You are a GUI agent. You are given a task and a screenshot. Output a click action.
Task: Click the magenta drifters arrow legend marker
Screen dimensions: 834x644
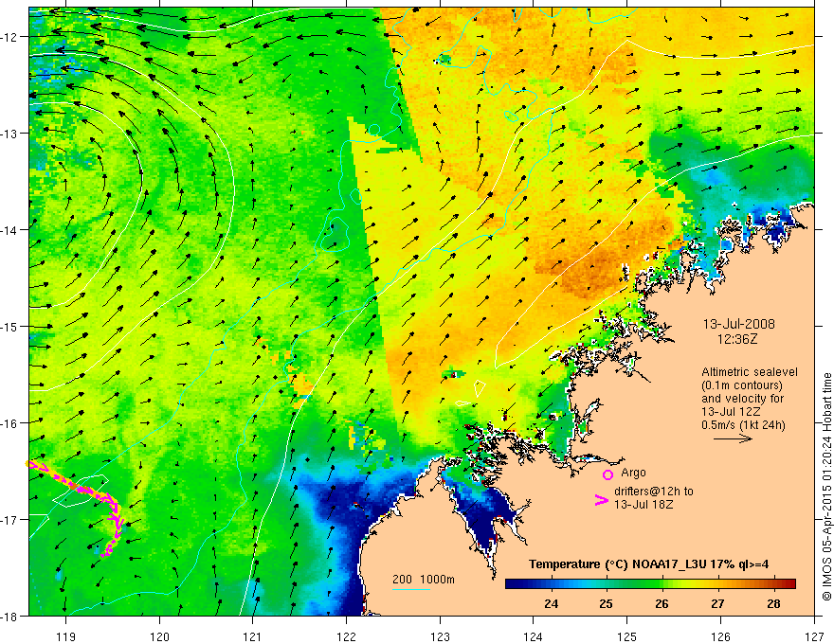601,500
